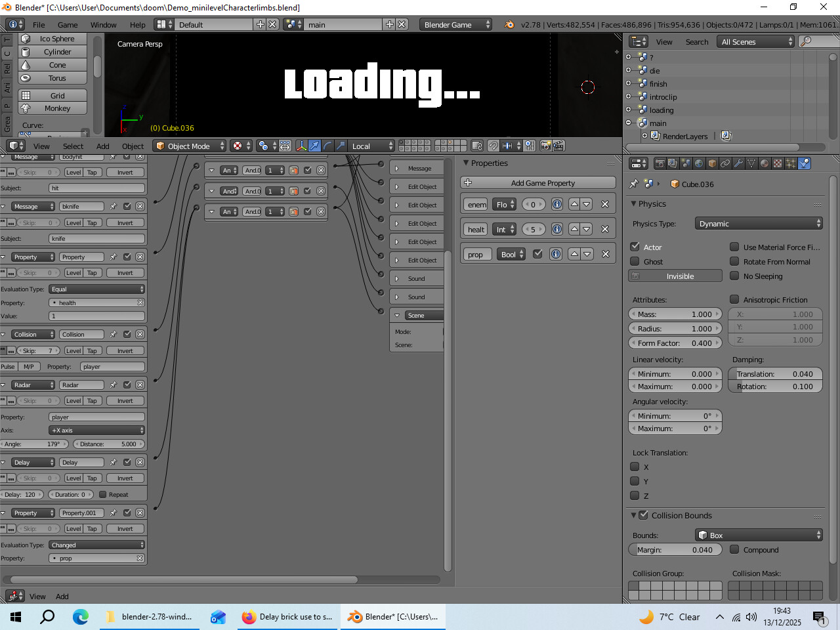Viewport: 840px width, 630px height.
Task: Open the Object properties tab (orange cube)
Action: click(x=712, y=163)
